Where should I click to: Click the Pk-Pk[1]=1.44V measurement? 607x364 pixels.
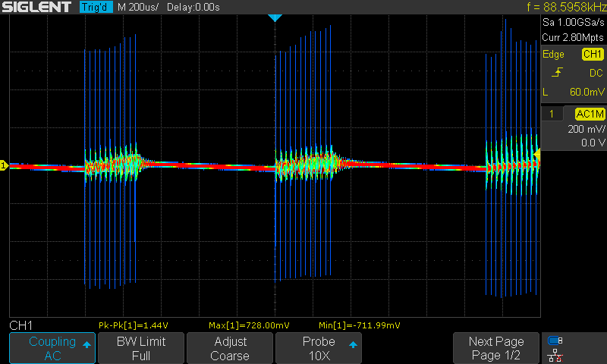(x=134, y=325)
